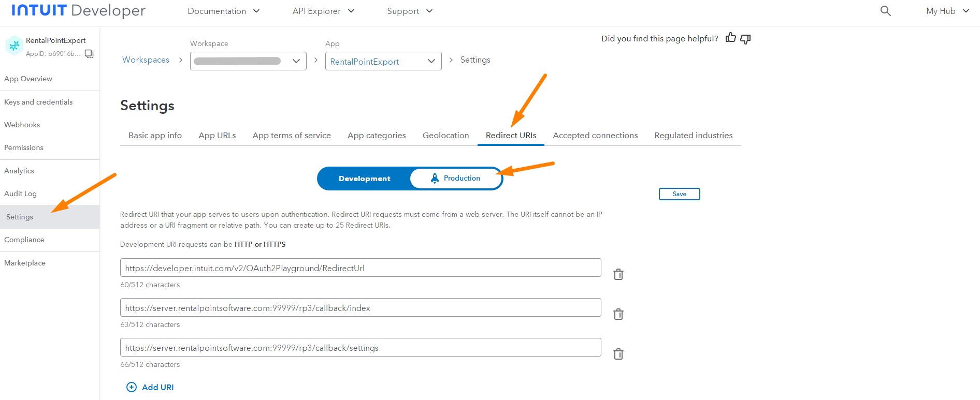Open the Basic app info tab
Screen dimensions: 980x400
click(x=155, y=135)
